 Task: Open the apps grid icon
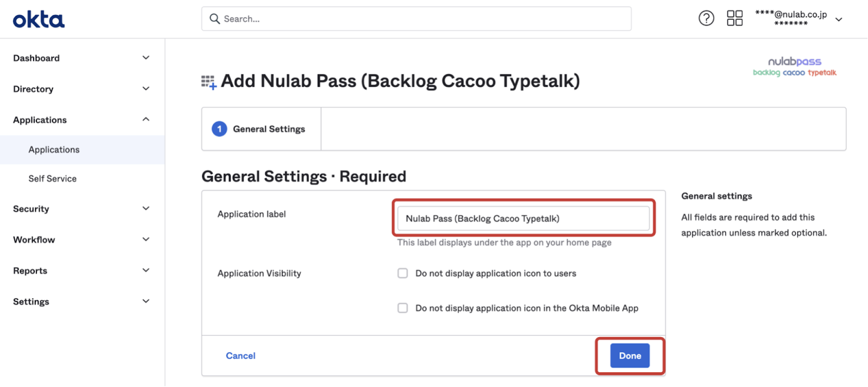coord(735,18)
